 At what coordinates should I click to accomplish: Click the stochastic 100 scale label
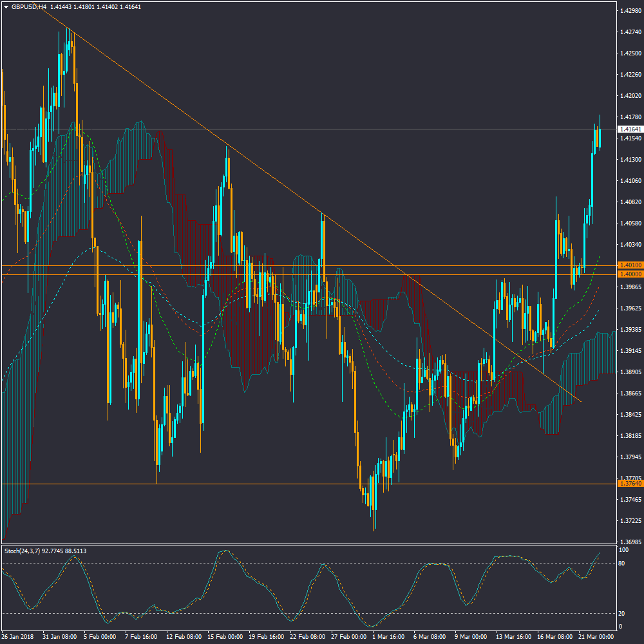coord(624,551)
